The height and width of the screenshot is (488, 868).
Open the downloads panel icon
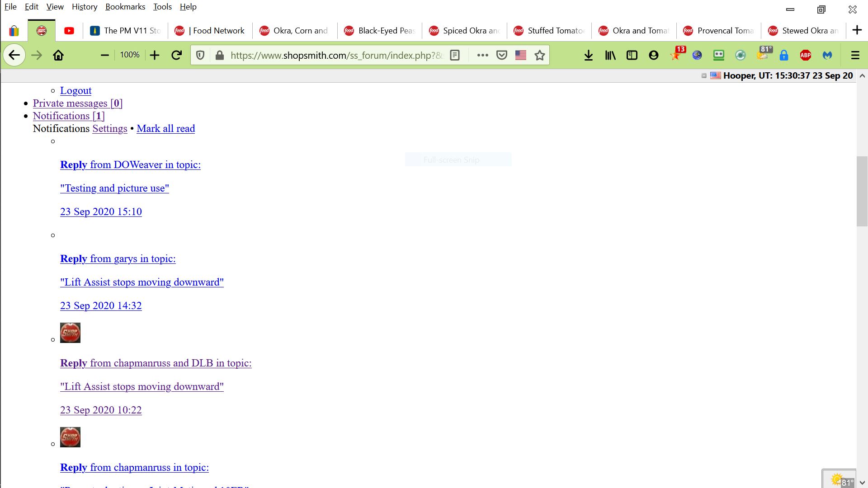[588, 55]
